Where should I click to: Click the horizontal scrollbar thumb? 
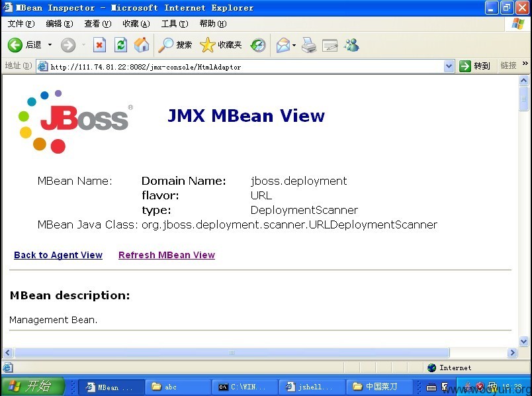coord(232,352)
